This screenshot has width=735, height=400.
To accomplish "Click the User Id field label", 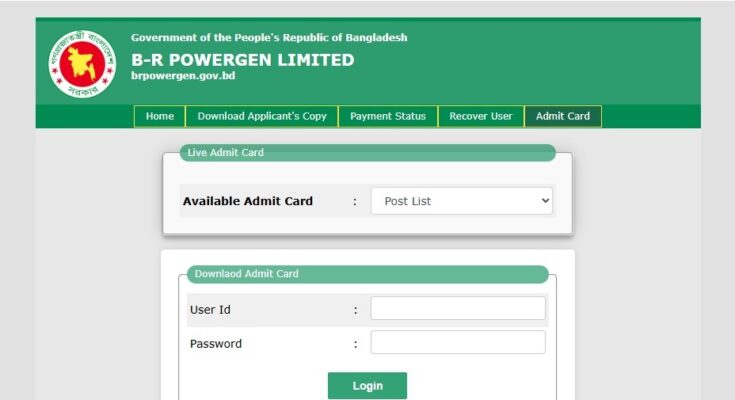I will coord(210,310).
